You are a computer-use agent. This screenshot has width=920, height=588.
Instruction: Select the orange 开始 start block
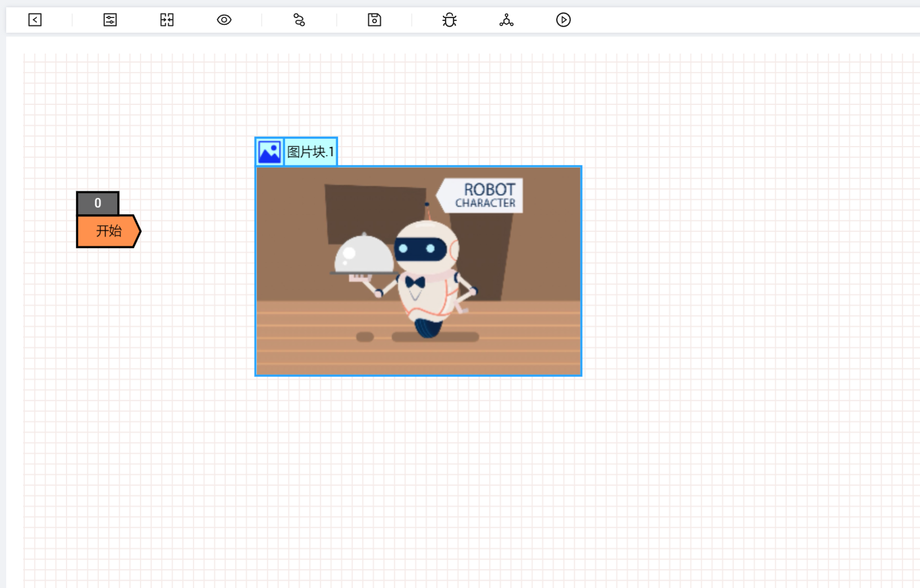coord(108,231)
